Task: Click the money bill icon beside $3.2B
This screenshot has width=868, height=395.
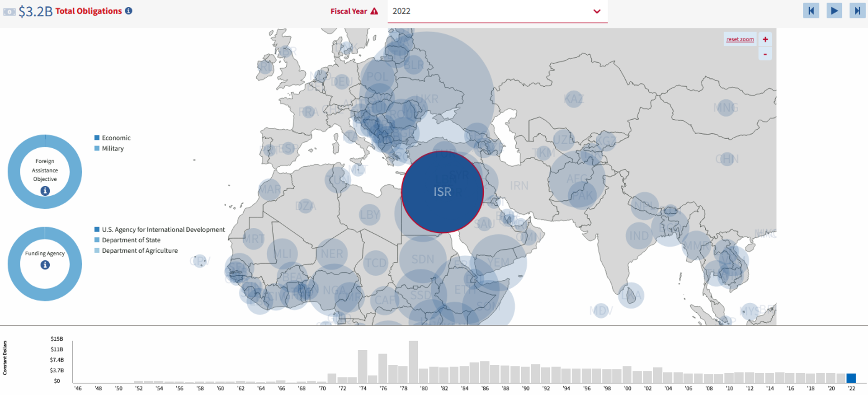Action: point(9,12)
